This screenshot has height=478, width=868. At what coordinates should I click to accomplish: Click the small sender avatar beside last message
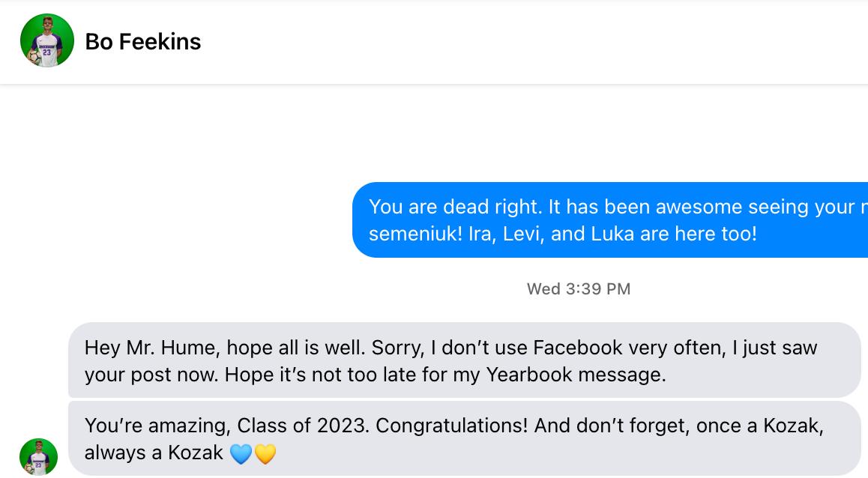(x=38, y=456)
